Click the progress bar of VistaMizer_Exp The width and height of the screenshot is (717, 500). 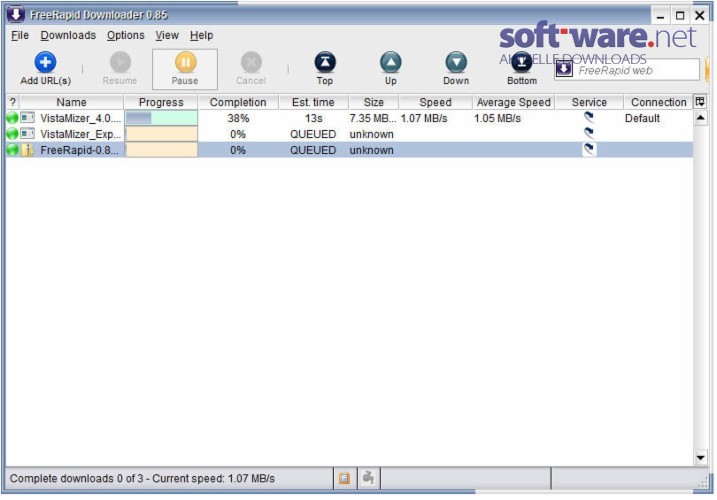point(161,134)
